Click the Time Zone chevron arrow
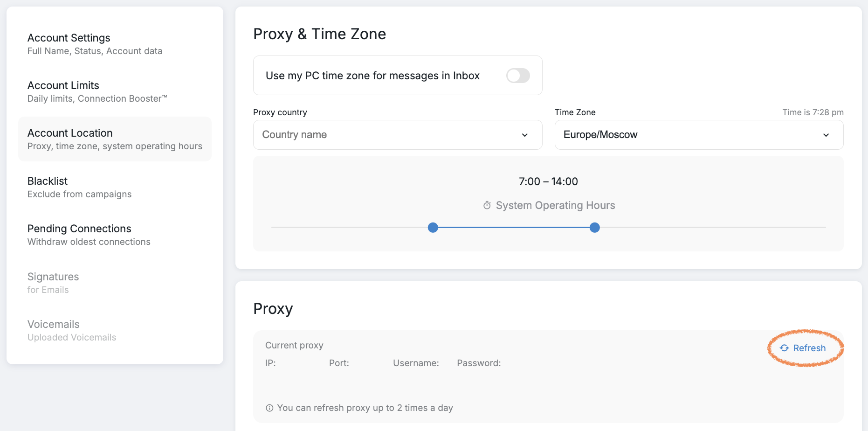Image resolution: width=868 pixels, height=431 pixels. point(826,135)
